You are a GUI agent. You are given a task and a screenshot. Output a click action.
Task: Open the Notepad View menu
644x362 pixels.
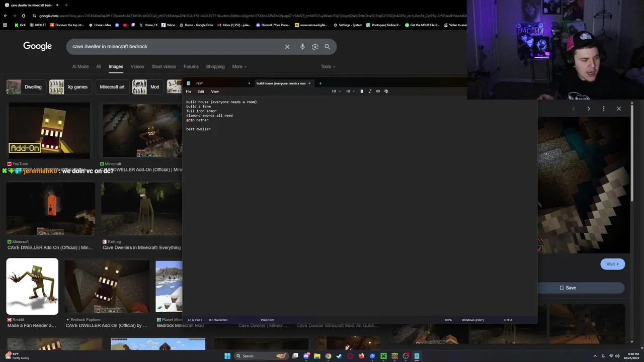pyautogui.click(x=215, y=92)
